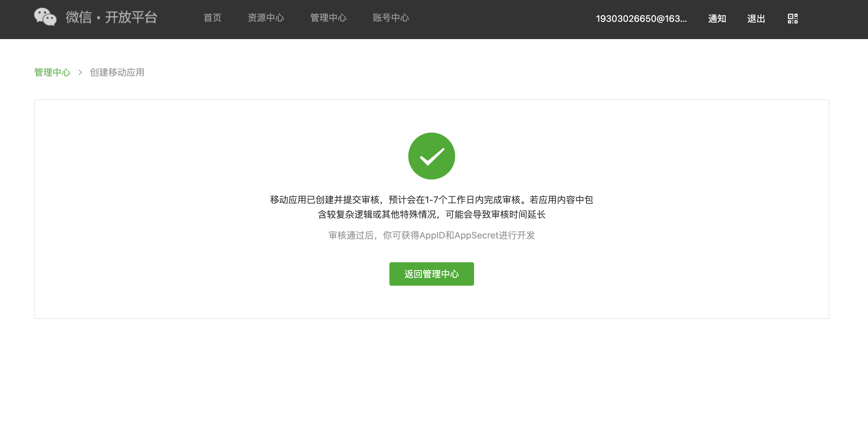The height and width of the screenshot is (445, 868).
Task: Click the message line 移动应用已创建并提交审核
Action: 431,200
